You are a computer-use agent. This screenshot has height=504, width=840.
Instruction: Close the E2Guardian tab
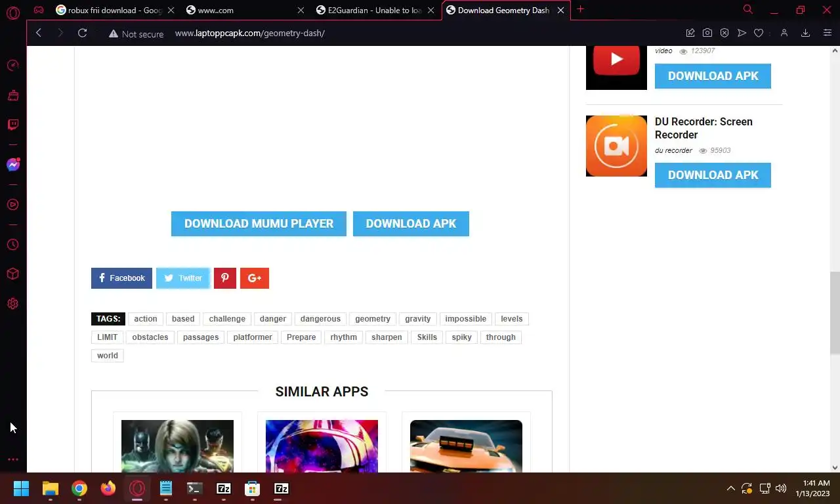point(431,10)
